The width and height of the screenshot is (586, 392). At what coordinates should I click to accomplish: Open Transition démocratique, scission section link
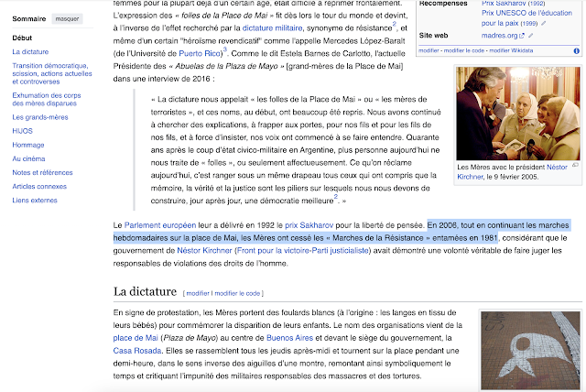(x=52, y=73)
